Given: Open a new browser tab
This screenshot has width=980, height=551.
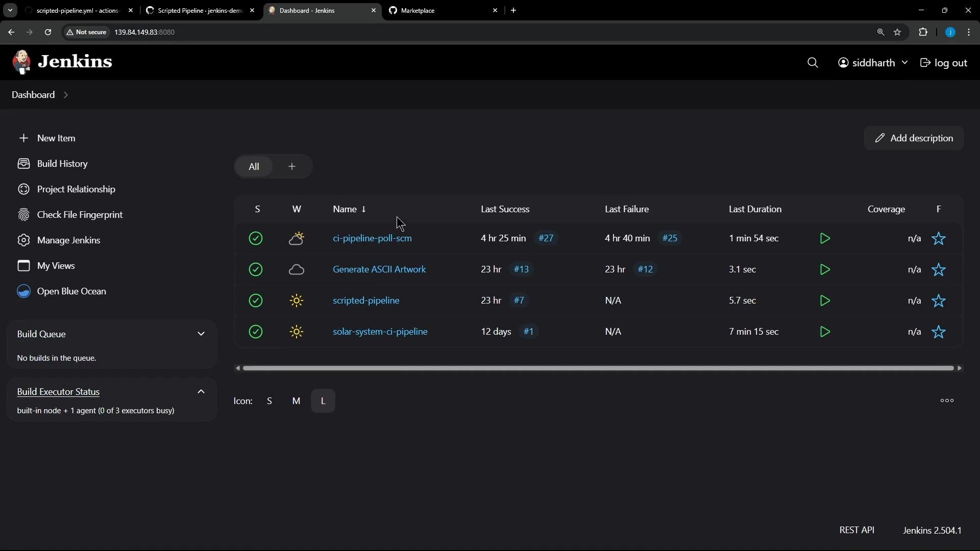Looking at the screenshot, I should (513, 10).
